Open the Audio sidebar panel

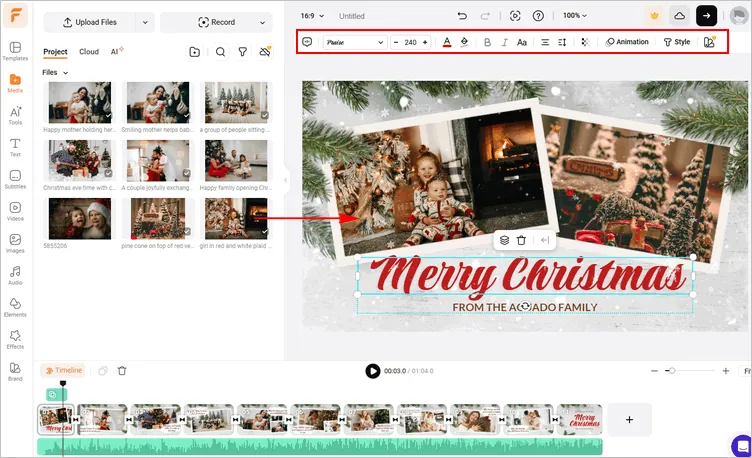point(15,275)
